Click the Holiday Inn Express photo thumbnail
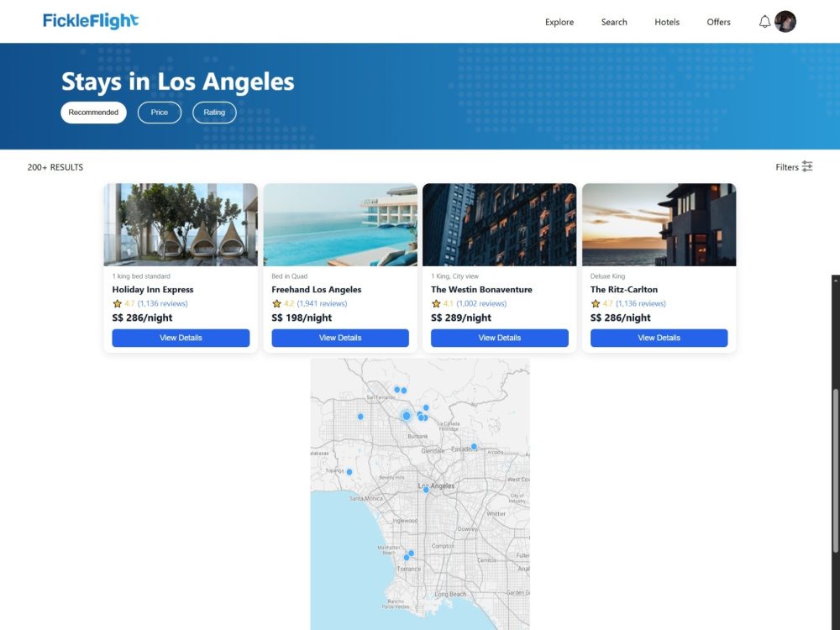The image size is (840, 630). pyautogui.click(x=181, y=224)
